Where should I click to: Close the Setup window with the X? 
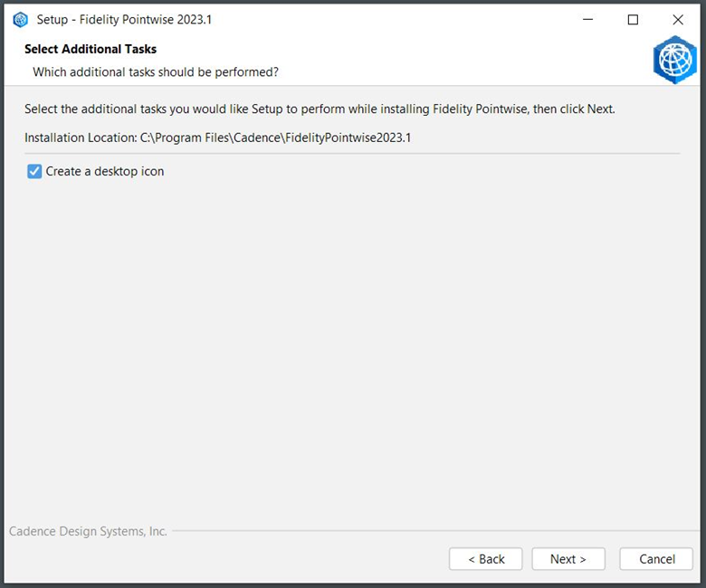pyautogui.click(x=678, y=20)
